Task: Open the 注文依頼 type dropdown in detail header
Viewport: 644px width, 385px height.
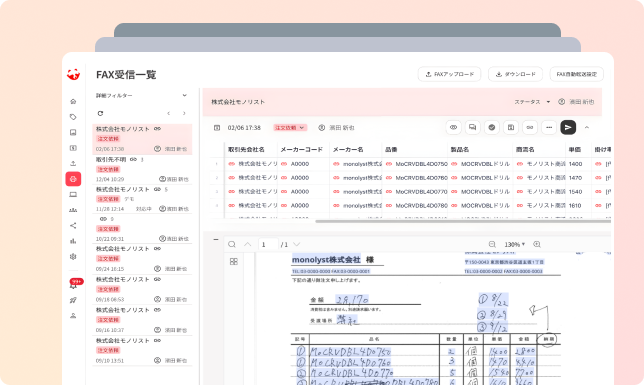Action: pos(290,128)
